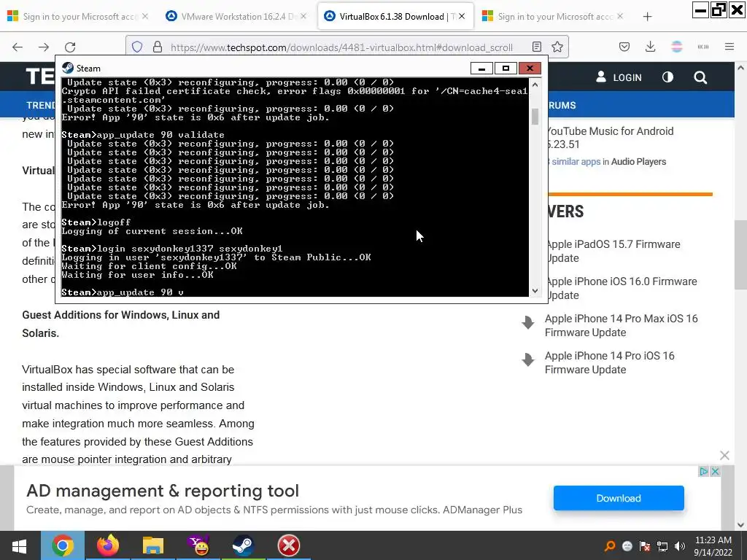Go forward with the browser forward arrow

pyautogui.click(x=44, y=47)
